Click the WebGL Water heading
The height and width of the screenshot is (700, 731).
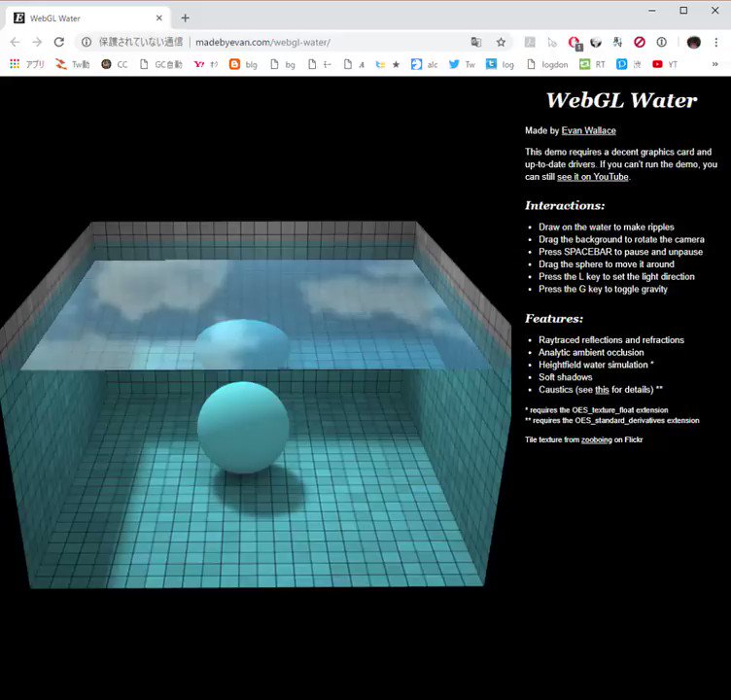pyautogui.click(x=621, y=100)
